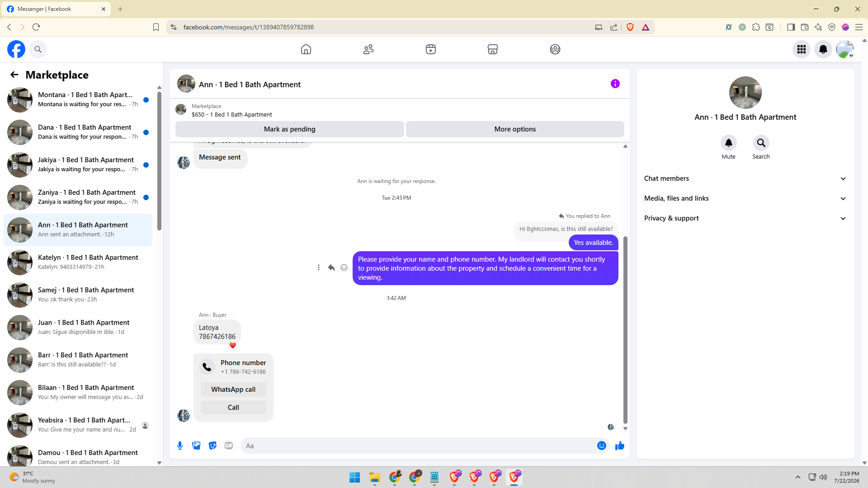The image size is (868, 488).
Task: Click the conversation list scrollbar
Action: click(x=159, y=161)
